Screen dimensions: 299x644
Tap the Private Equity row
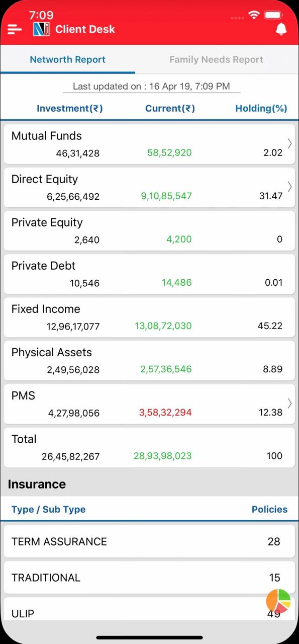[x=149, y=231]
